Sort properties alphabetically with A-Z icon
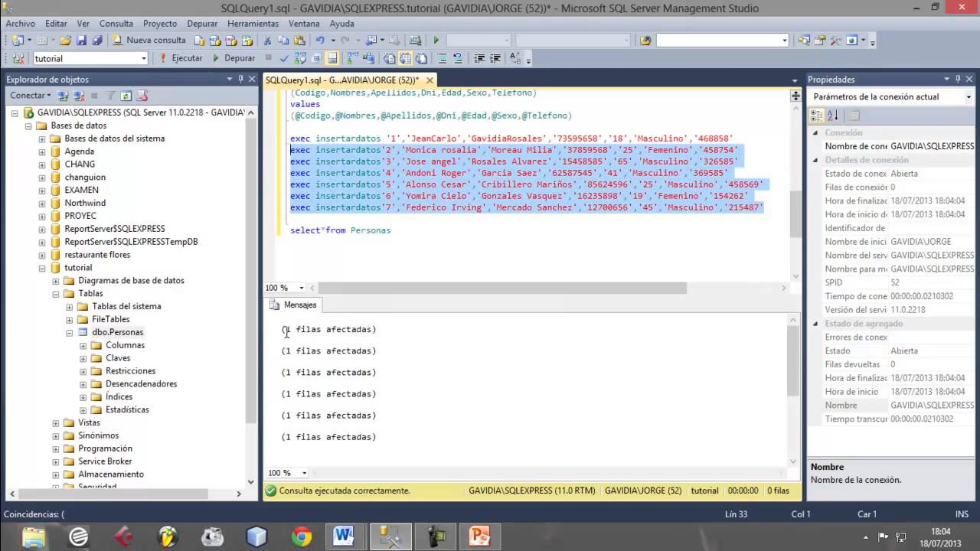Image resolution: width=980 pixels, height=551 pixels. click(x=833, y=115)
